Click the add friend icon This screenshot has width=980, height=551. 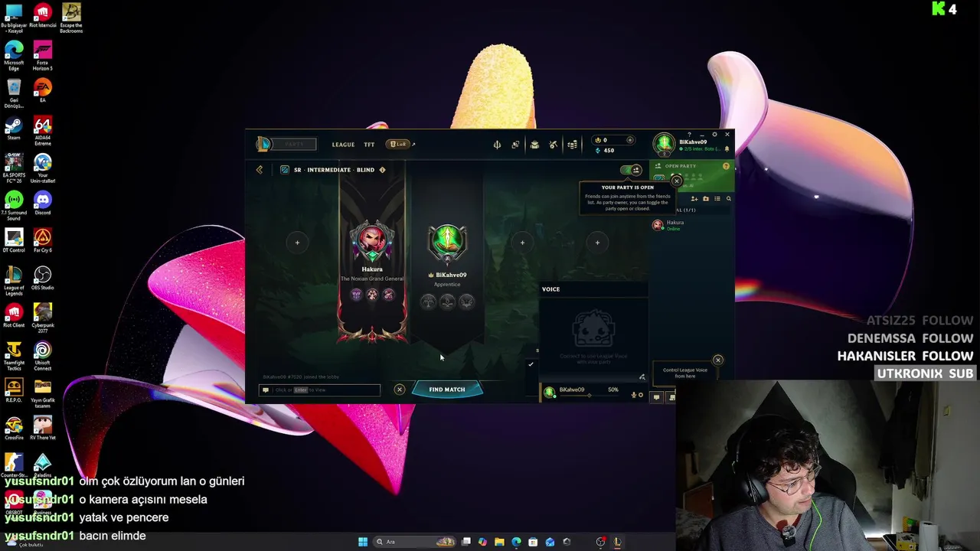tap(694, 199)
